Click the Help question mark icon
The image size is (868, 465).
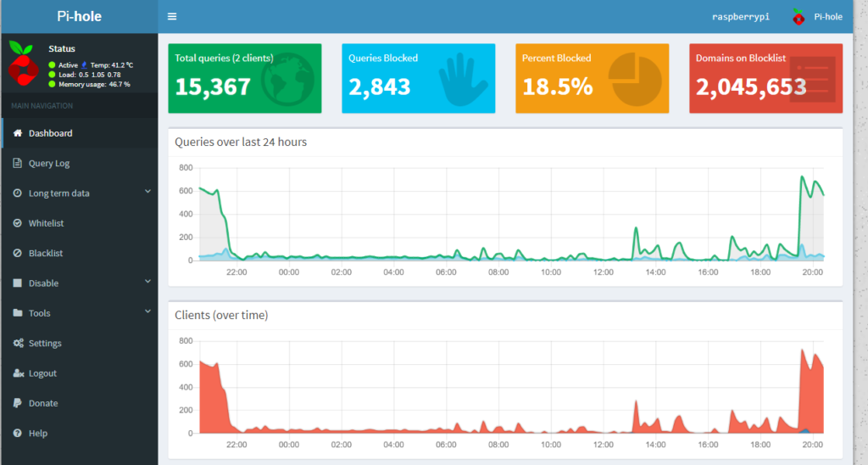coord(18,433)
